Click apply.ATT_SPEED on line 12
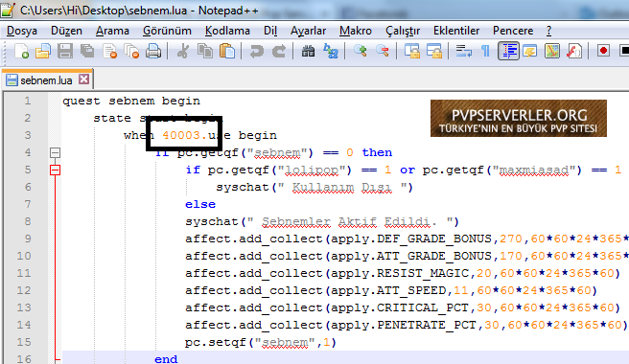 tap(388, 290)
